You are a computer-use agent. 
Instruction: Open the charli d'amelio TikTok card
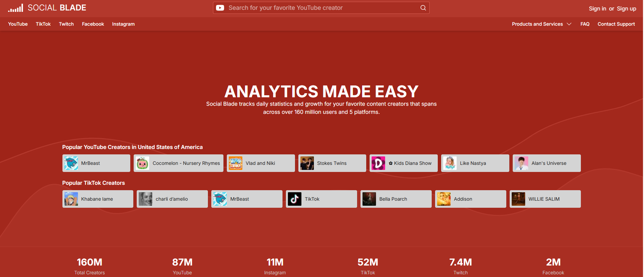172,199
